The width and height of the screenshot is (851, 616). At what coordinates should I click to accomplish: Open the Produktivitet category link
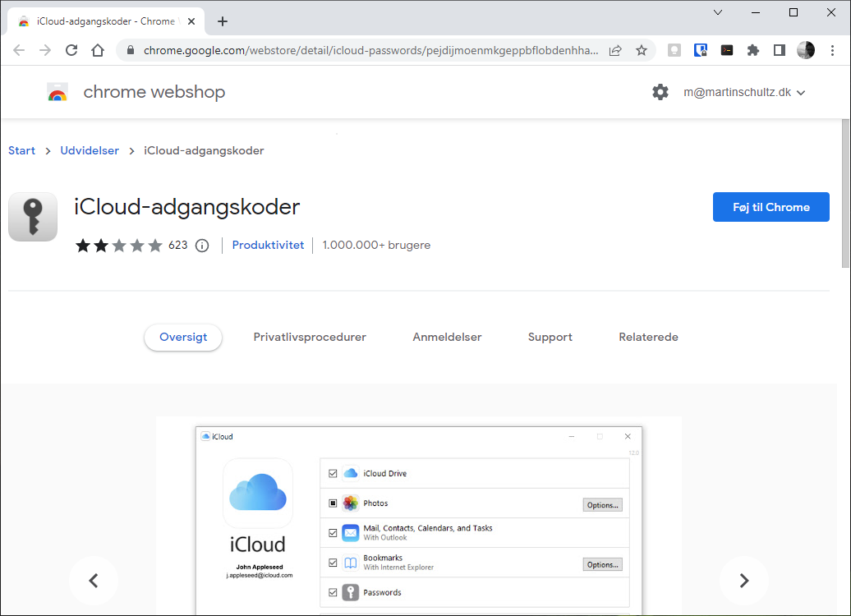[268, 246]
